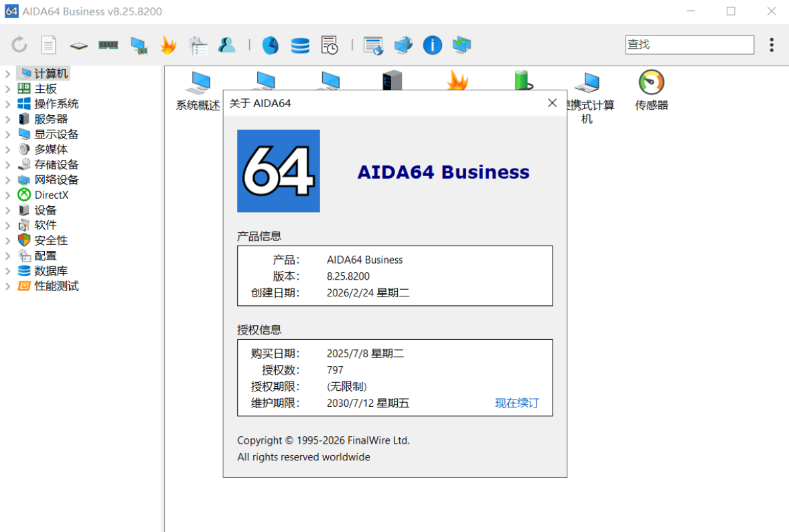The image size is (789, 532).
Task: Click the 现在续订 renewal link
Action: (x=516, y=404)
